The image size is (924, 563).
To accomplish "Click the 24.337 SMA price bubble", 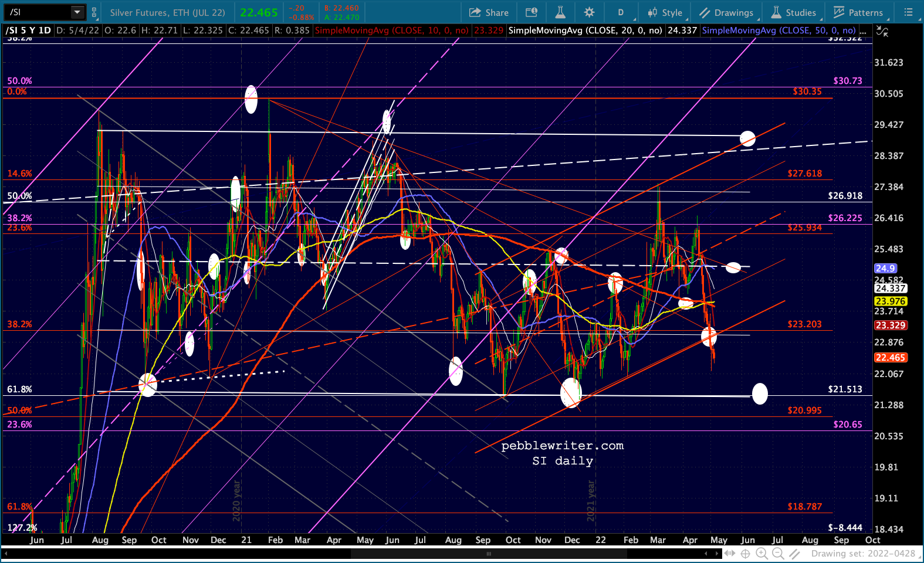I will pyautogui.click(x=891, y=288).
